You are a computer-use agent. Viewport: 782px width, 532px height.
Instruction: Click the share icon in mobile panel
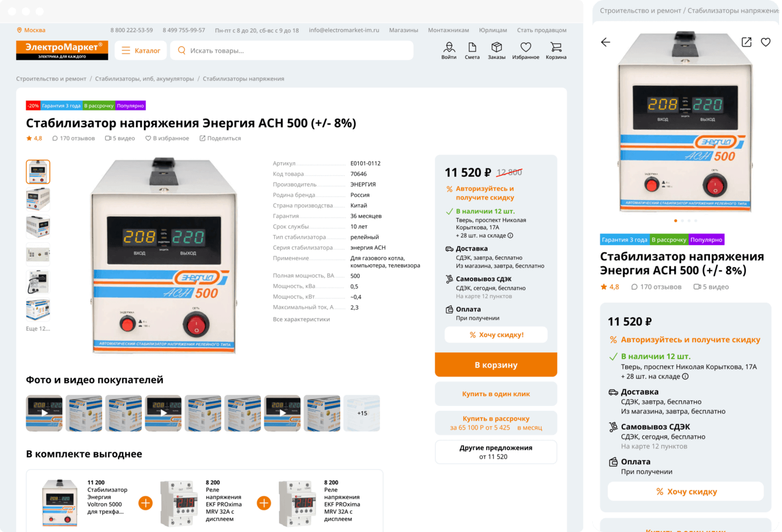[x=746, y=42]
